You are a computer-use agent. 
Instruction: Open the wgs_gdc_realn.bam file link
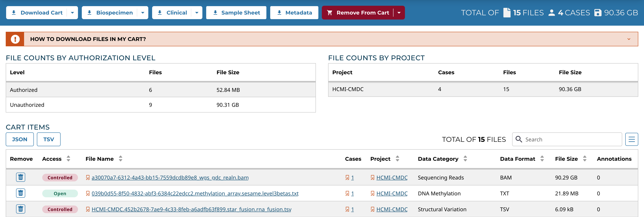coord(170,178)
